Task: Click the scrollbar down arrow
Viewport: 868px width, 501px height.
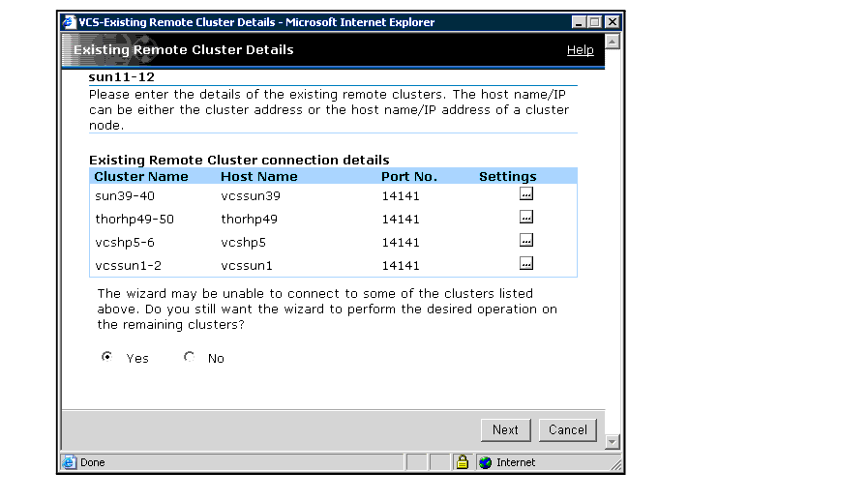Action: click(x=612, y=442)
